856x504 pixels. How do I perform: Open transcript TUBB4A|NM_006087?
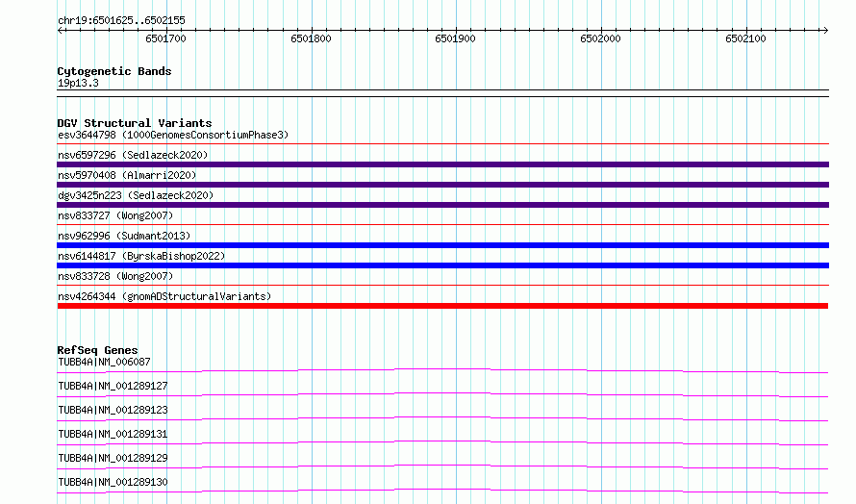tap(104, 362)
